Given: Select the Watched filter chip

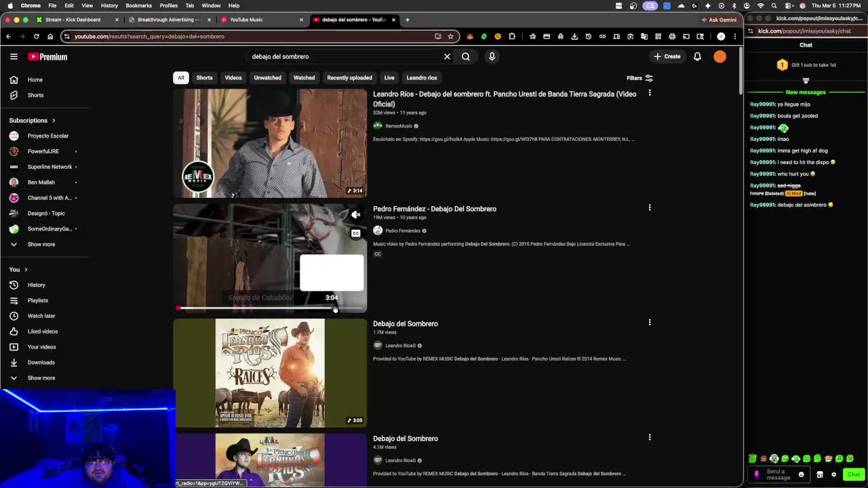Looking at the screenshot, I should tap(304, 78).
